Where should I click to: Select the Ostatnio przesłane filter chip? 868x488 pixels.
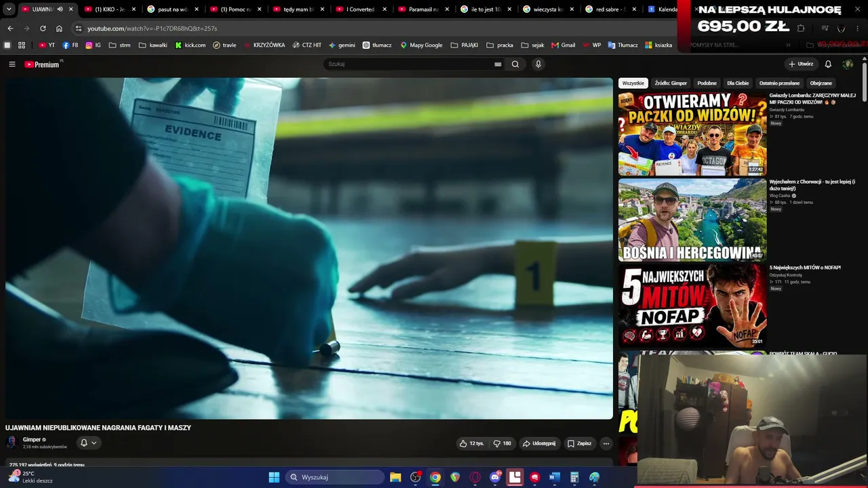779,83
